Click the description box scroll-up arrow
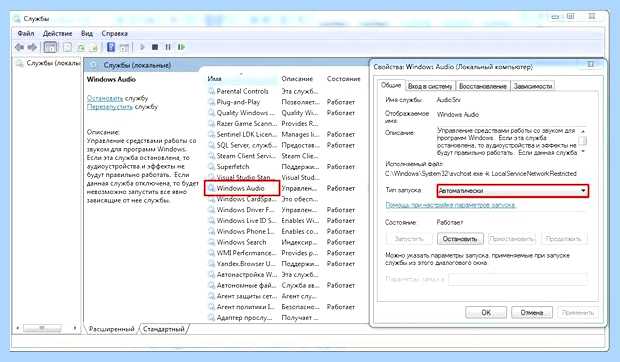The image size is (620, 362). click(x=583, y=130)
